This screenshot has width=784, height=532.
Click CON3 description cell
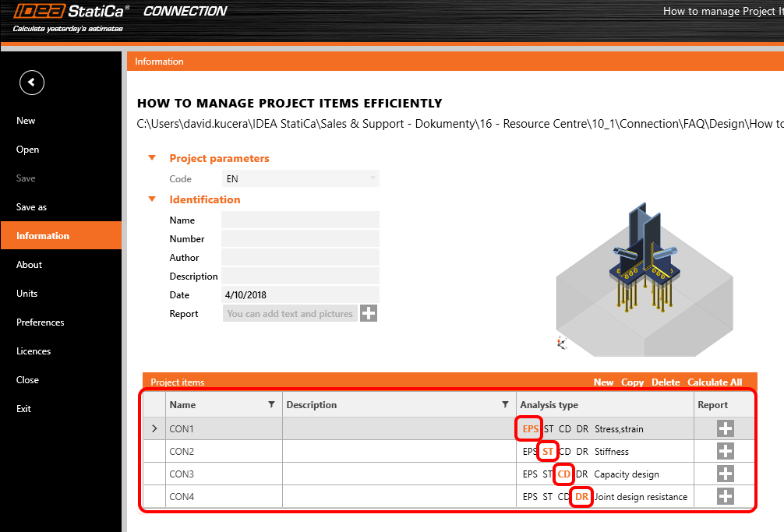[x=399, y=474]
